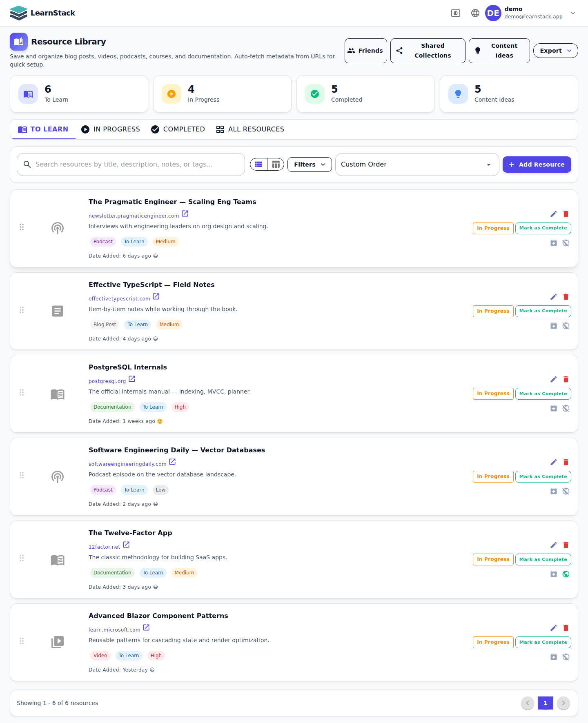The image size is (588, 723).
Task: Switch to the Completed tab
Action: coord(178,129)
